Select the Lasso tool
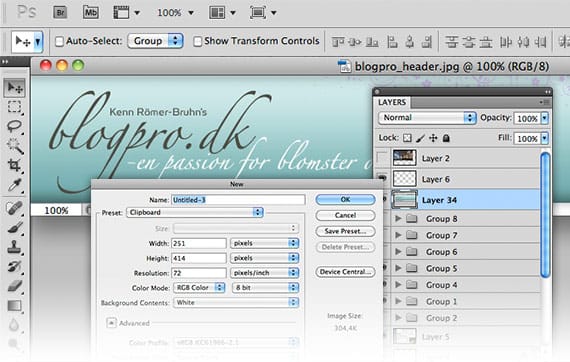This screenshot has height=362, width=570. [x=15, y=126]
